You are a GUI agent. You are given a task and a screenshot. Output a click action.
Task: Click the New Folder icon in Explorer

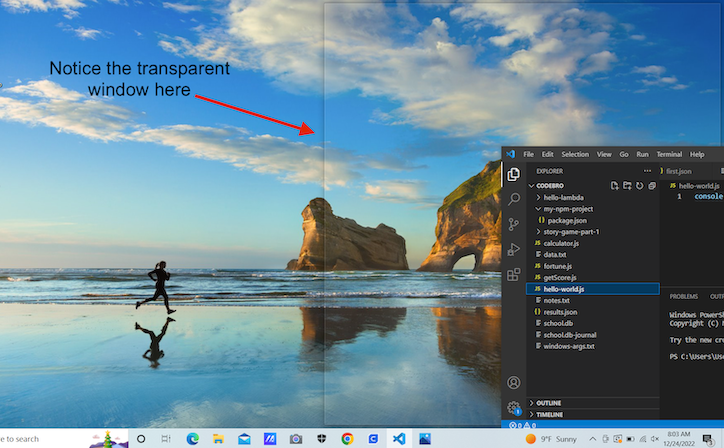pos(627,186)
